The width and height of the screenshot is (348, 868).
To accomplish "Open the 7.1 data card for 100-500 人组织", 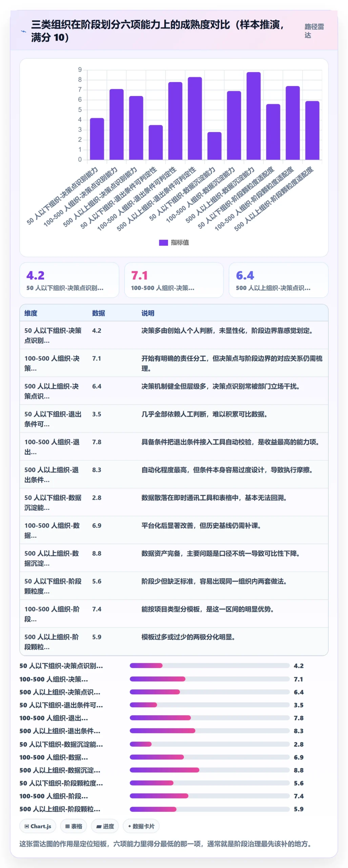I will (x=174, y=280).
